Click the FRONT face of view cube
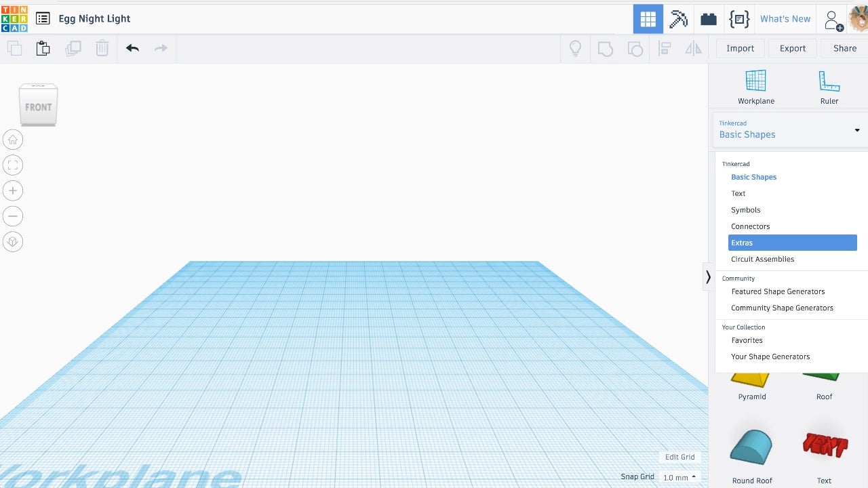 click(38, 107)
